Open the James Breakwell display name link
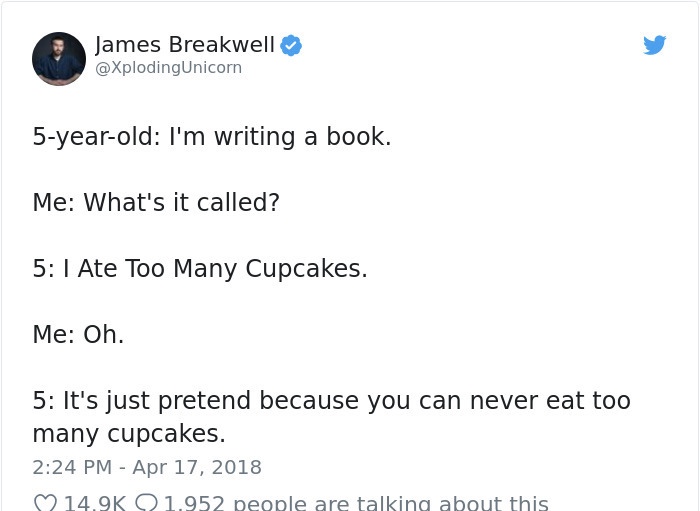Viewport: 700px width, 511px height. 185,45
